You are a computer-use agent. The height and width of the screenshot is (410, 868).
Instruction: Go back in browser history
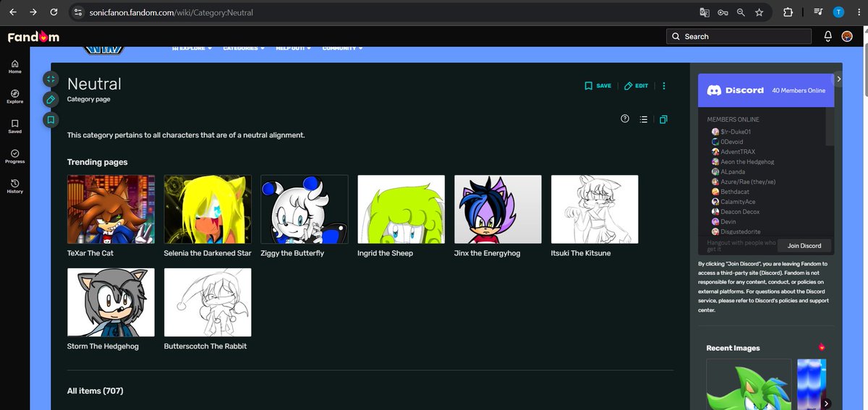pyautogui.click(x=12, y=12)
